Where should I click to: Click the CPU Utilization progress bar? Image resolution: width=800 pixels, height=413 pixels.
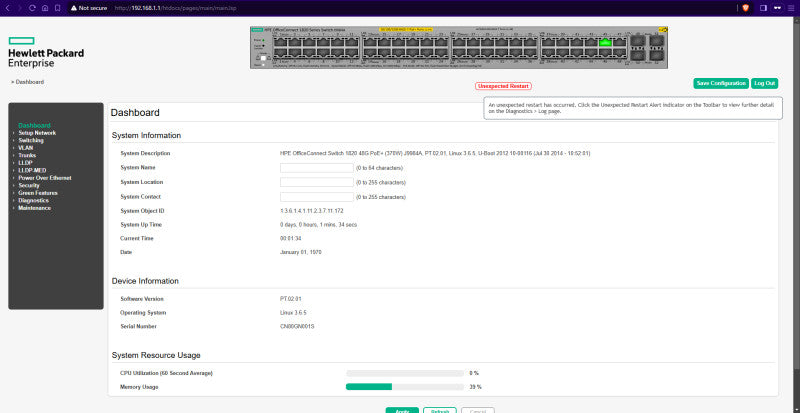click(x=405, y=373)
